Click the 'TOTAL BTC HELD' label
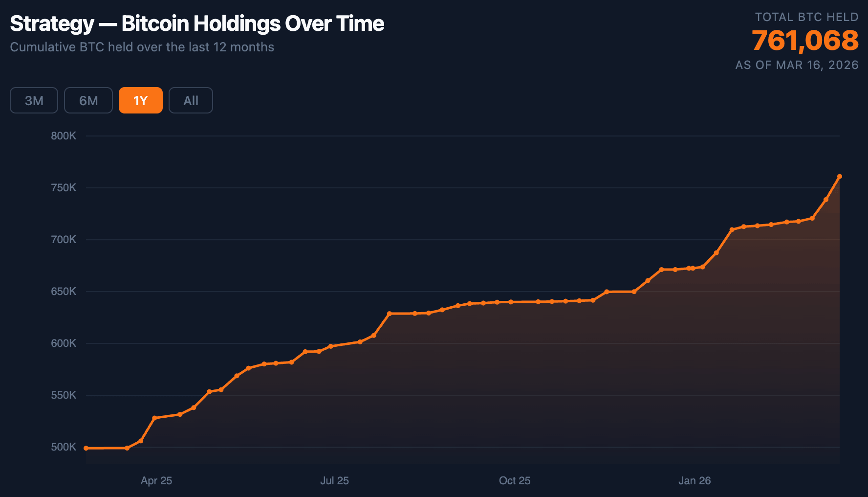868x497 pixels. [806, 17]
